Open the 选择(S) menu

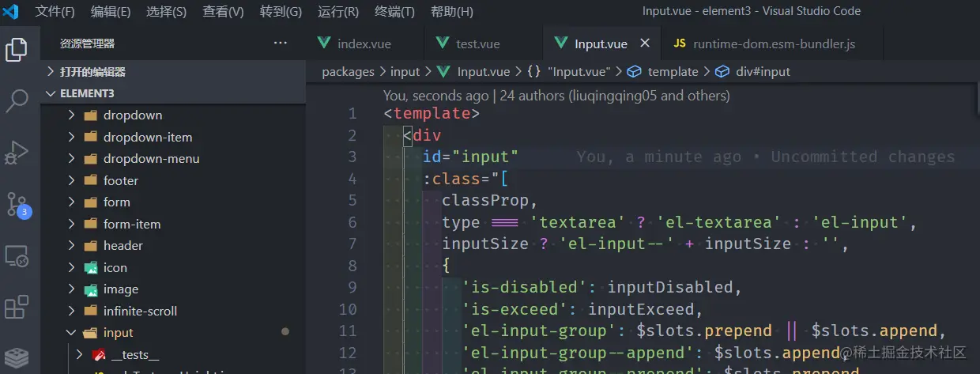click(x=167, y=12)
